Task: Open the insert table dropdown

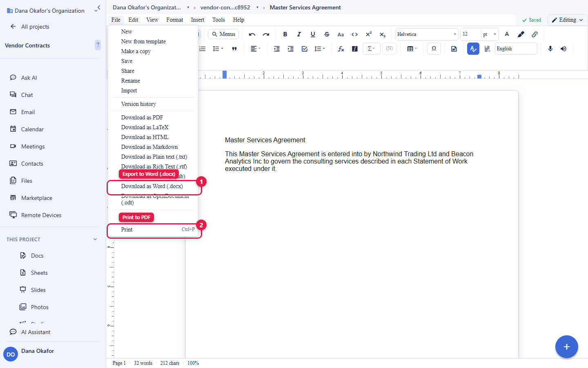Action: click(x=412, y=49)
